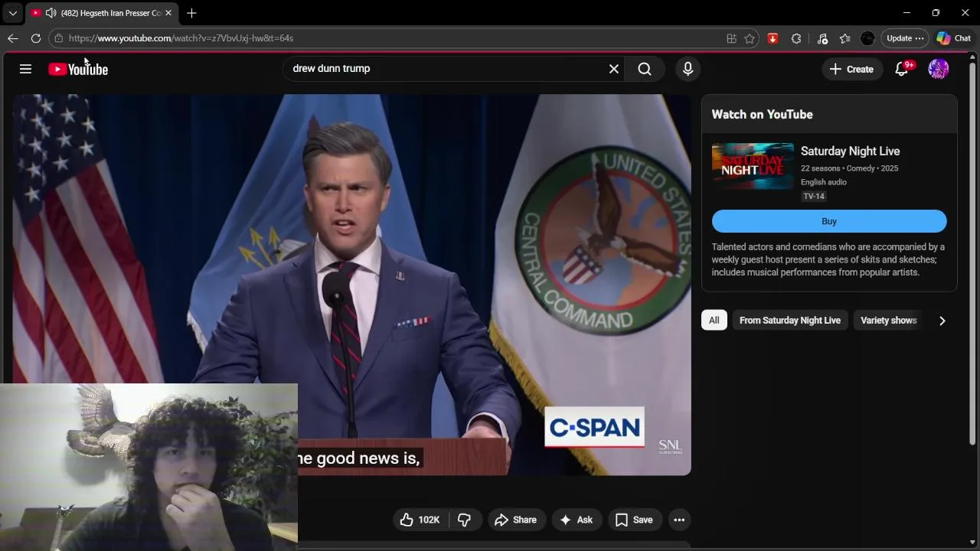Open browser favorites list
Viewport: 980px width, 551px height.
click(845, 38)
